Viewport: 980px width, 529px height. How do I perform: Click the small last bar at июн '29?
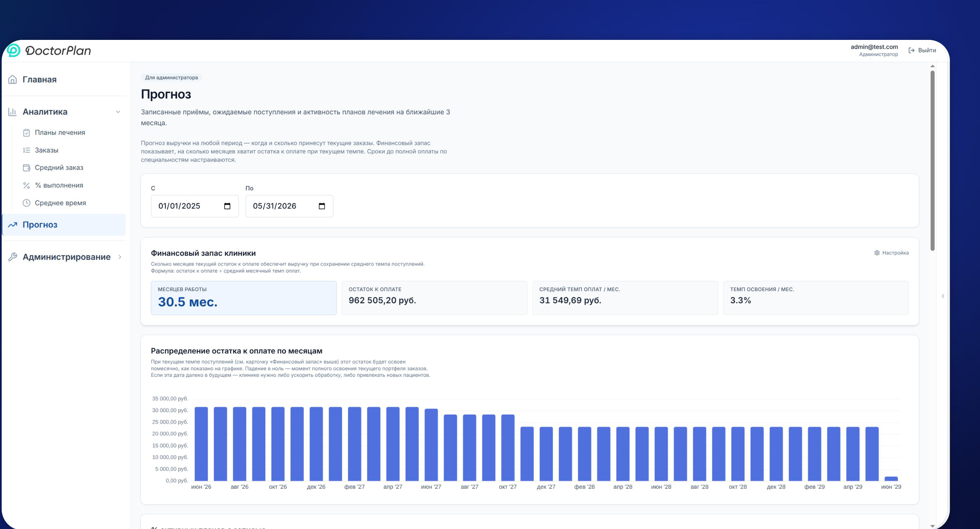891,479
